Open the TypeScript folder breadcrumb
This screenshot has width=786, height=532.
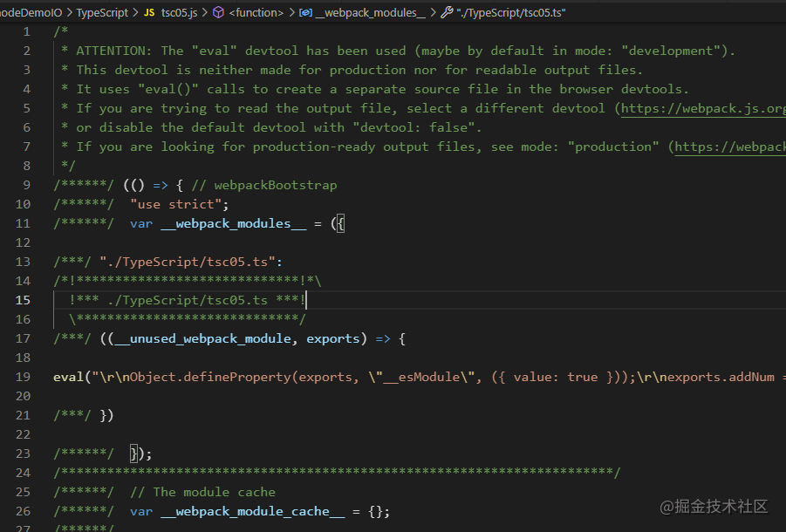click(102, 12)
